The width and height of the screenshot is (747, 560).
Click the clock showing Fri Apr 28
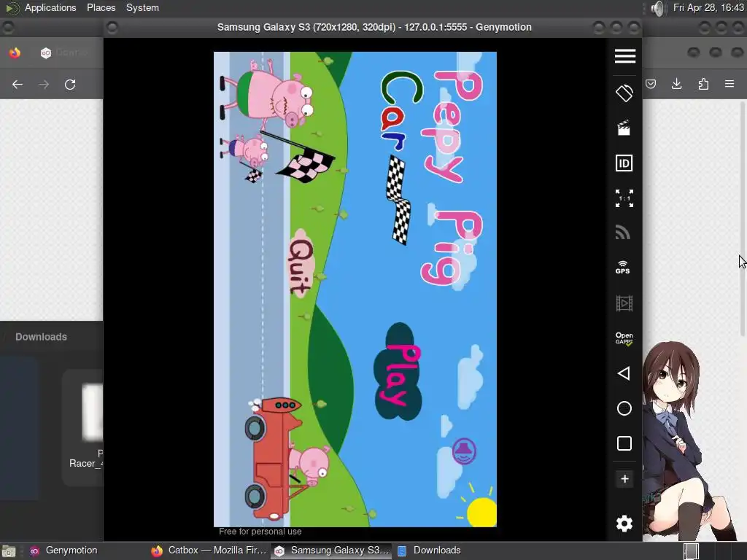coord(708,7)
